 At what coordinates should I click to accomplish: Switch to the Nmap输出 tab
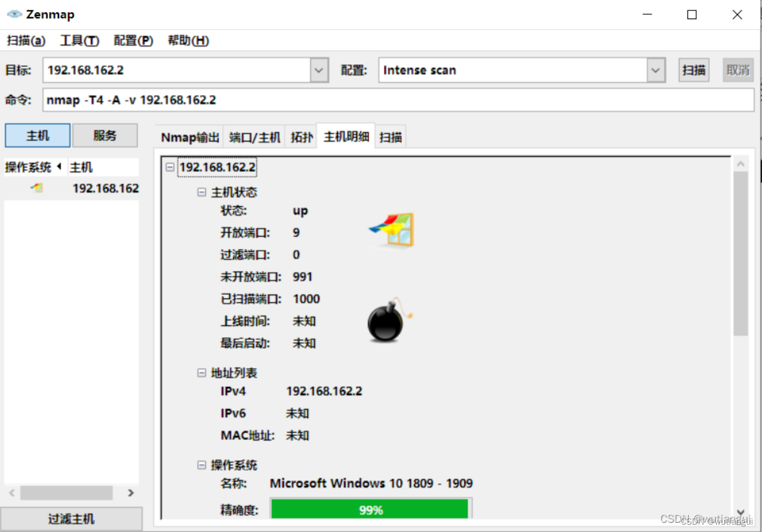click(190, 137)
